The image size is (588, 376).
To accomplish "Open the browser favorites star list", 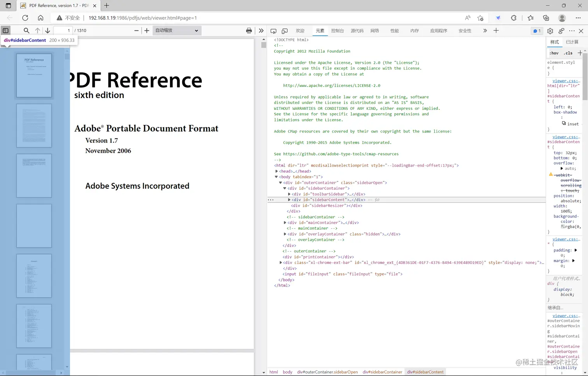I will click(x=530, y=18).
